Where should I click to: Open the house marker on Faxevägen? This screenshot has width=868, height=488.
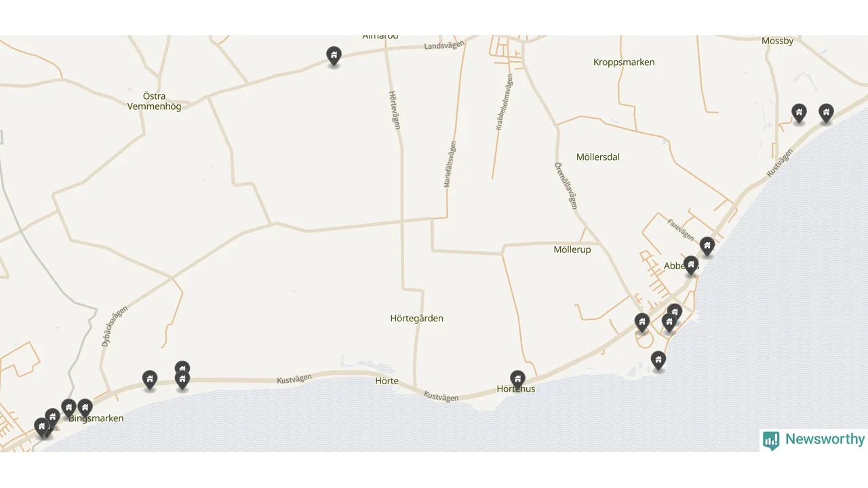707,247
